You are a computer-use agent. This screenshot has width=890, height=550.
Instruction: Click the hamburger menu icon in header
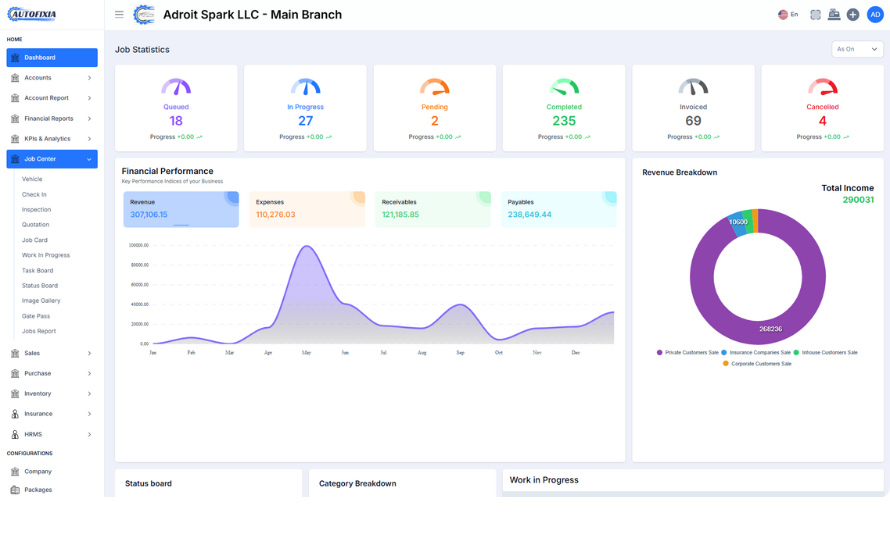tap(119, 15)
